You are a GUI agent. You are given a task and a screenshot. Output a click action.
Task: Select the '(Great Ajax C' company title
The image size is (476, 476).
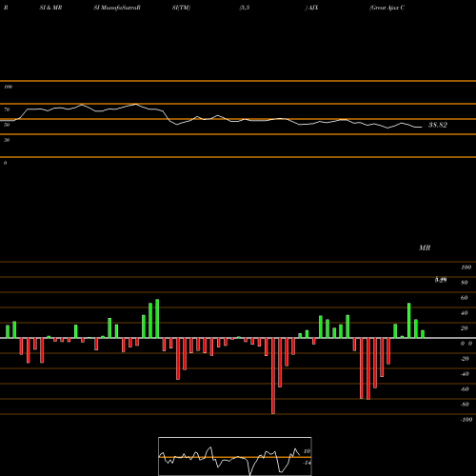pyautogui.click(x=387, y=8)
